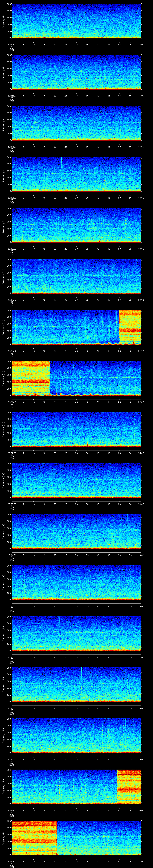The image size is (153, 868).
Task: Select the red noise block in 20:21:00 panel
Action: pyautogui.click(x=31, y=377)
